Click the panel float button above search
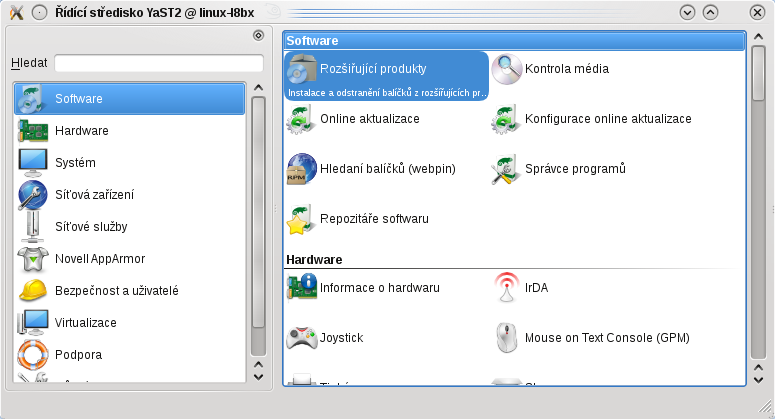Viewport: 775px width, 419px height. coord(258,36)
